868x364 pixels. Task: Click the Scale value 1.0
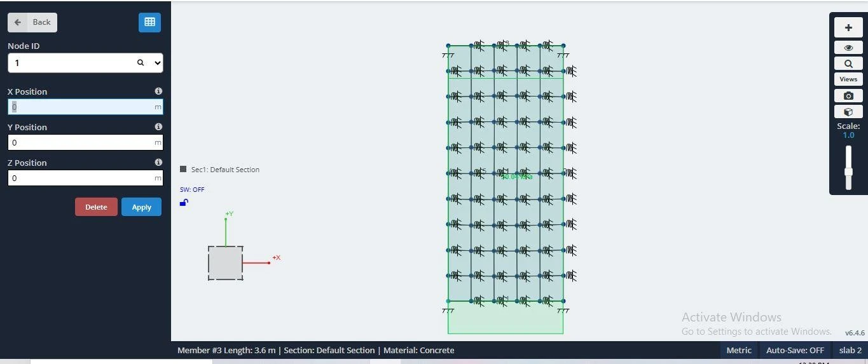coord(848,135)
